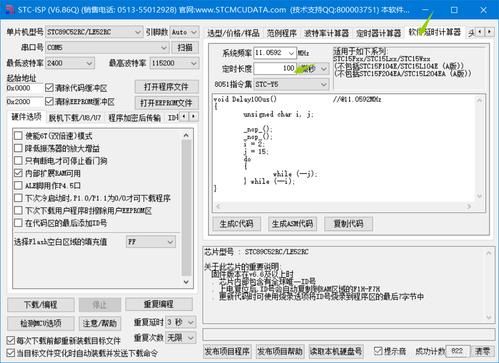The height and width of the screenshot is (363, 499).
Task: Click the 0x2000 start address field
Action: click(x=24, y=101)
